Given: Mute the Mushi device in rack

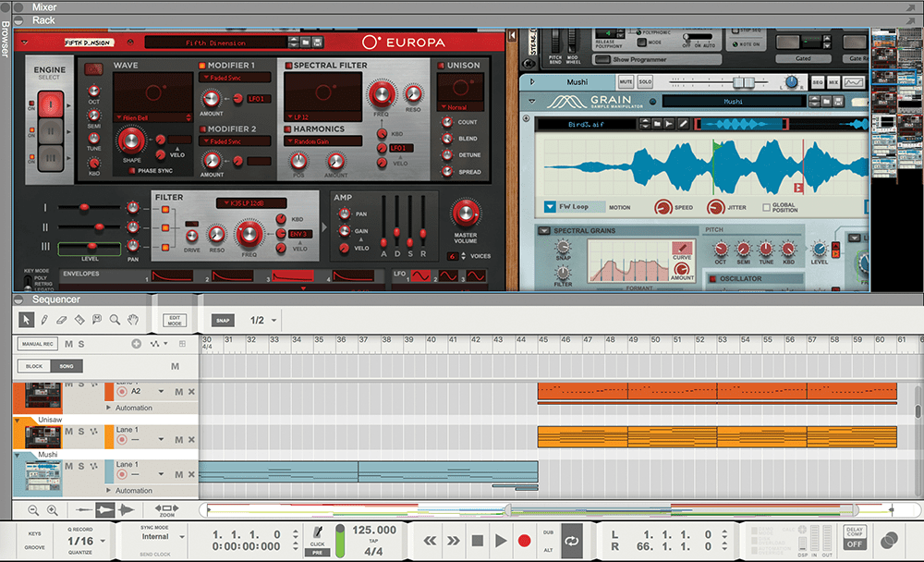Looking at the screenshot, I should point(626,82).
